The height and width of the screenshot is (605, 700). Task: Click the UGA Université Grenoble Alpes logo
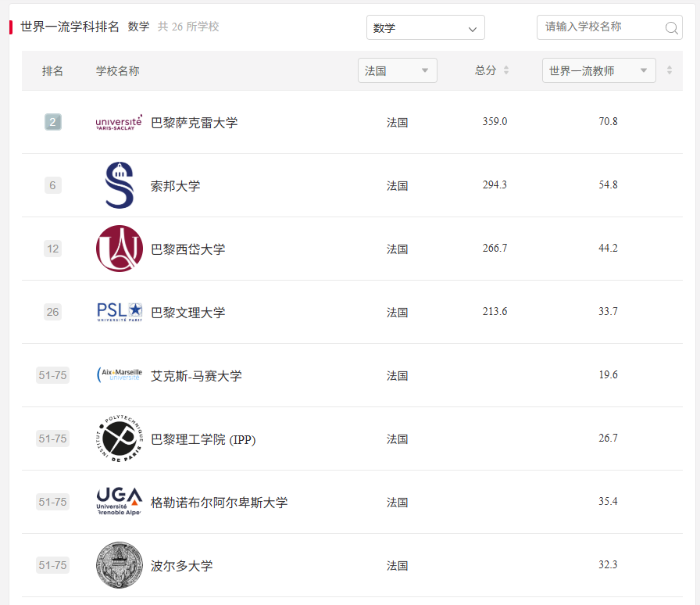[119, 502]
